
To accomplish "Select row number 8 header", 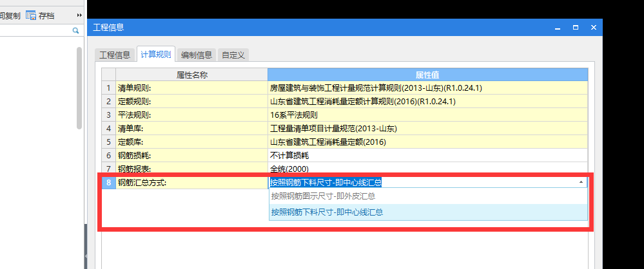I will pos(108,183).
